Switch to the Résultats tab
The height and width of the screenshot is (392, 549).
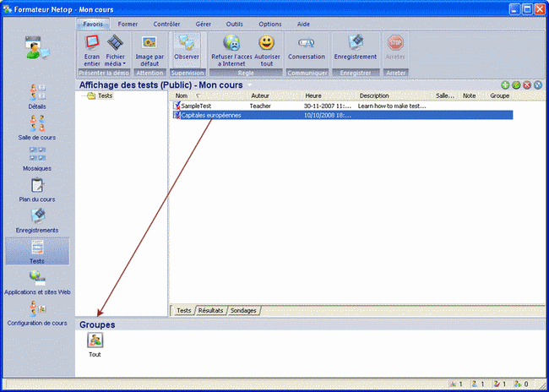[x=211, y=310]
